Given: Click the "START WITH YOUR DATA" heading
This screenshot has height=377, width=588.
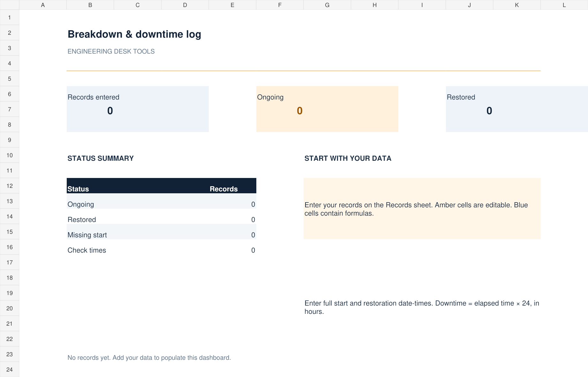Looking at the screenshot, I should point(348,159).
